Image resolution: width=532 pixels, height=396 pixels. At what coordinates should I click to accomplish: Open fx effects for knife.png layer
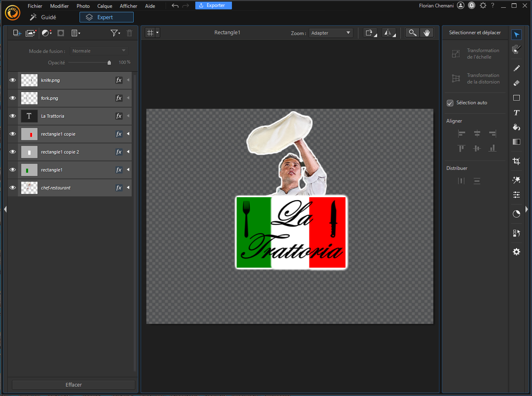coord(119,80)
